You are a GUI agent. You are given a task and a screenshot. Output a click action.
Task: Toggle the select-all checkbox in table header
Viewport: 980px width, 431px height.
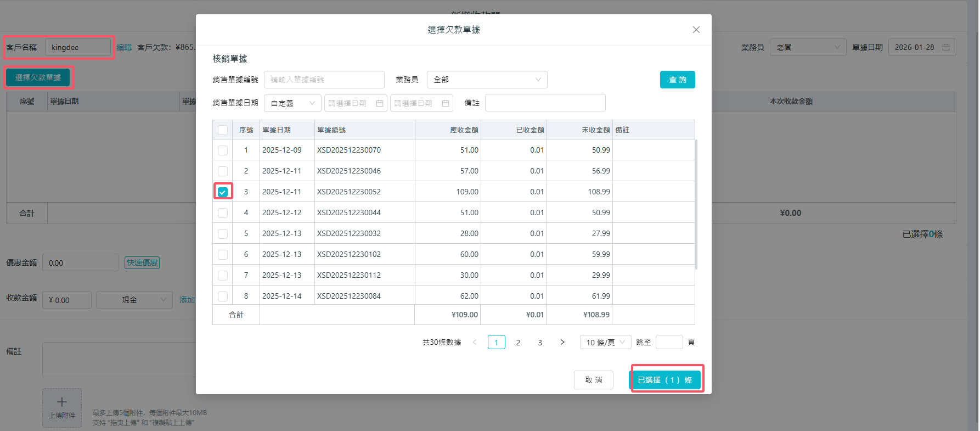click(x=223, y=130)
